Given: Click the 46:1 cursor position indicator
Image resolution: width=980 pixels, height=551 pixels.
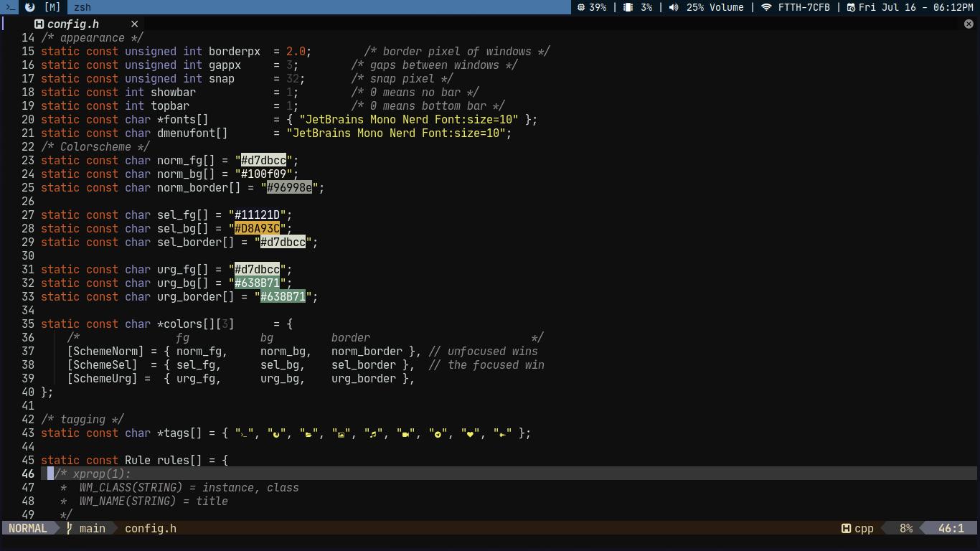Looking at the screenshot, I should (x=951, y=529).
